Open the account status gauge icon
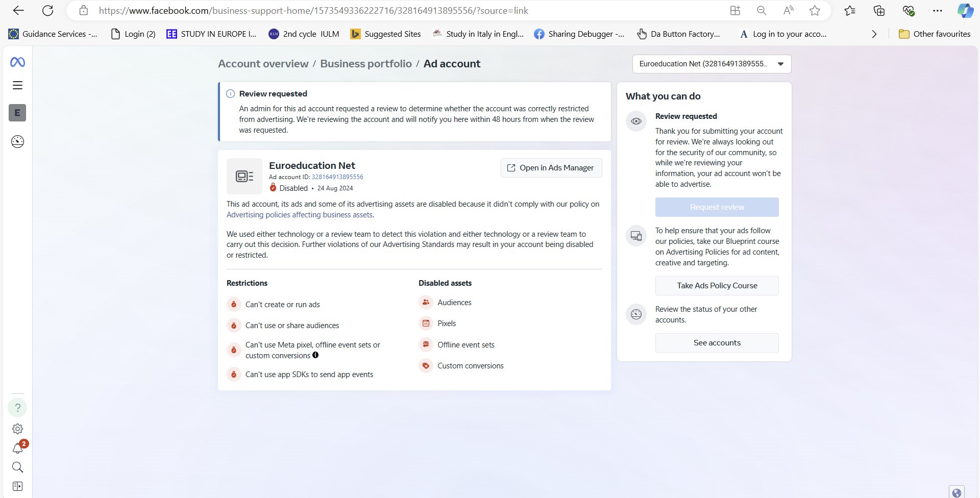 coord(17,141)
